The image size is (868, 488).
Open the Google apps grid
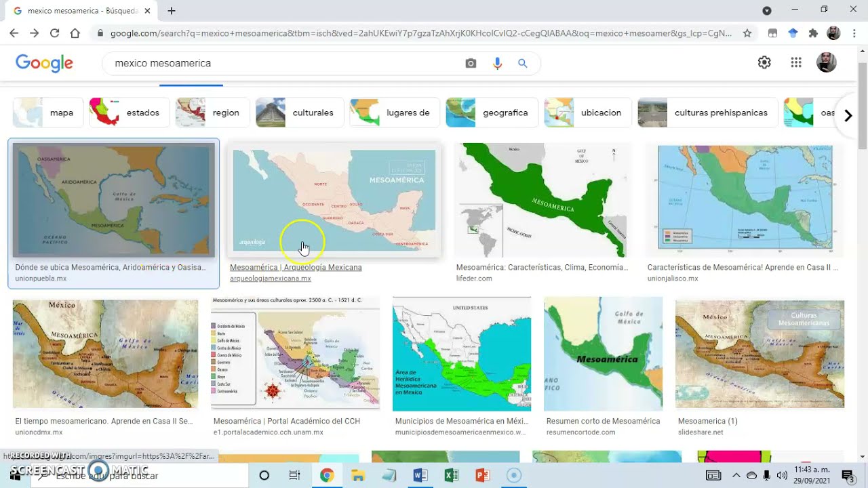(796, 62)
